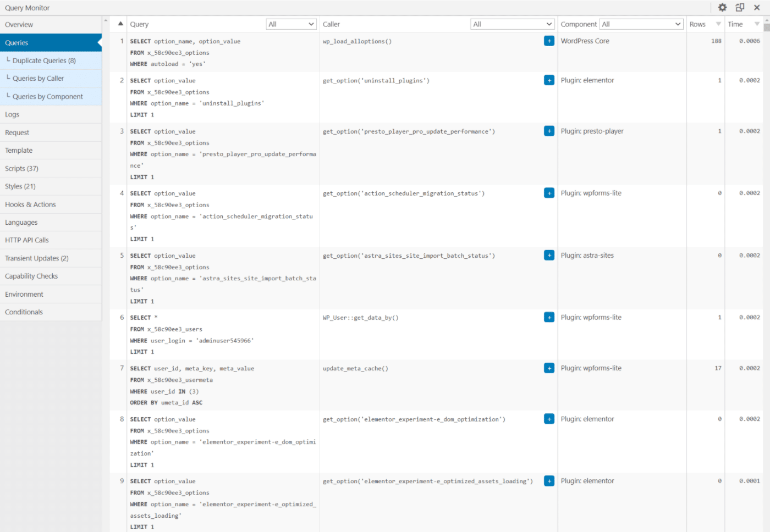Switch to the Logs panel

point(12,114)
